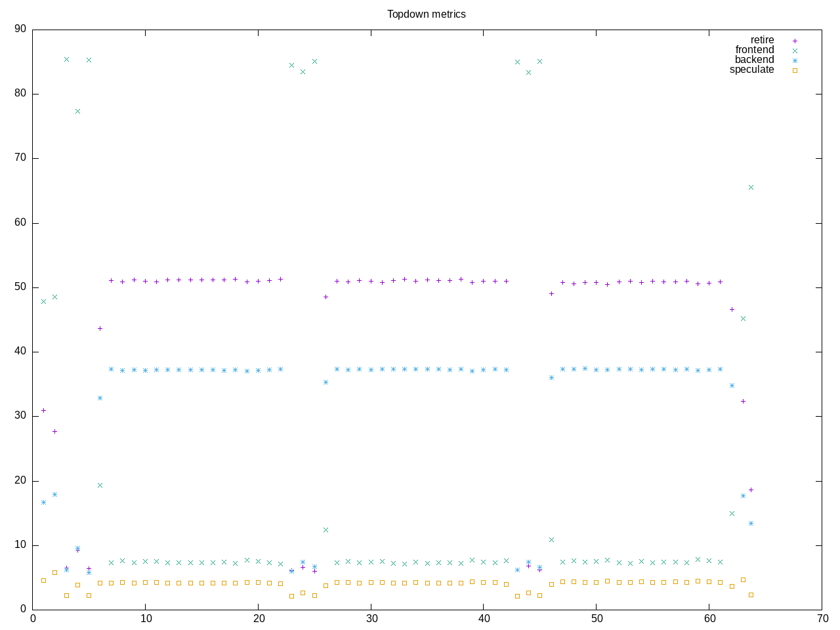Click the Topdown metrics chart title
The height and width of the screenshot is (630, 840).
click(x=426, y=14)
